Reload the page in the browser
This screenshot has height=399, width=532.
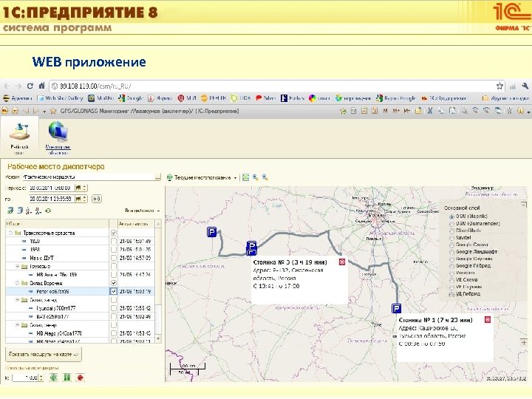[x=30, y=86]
